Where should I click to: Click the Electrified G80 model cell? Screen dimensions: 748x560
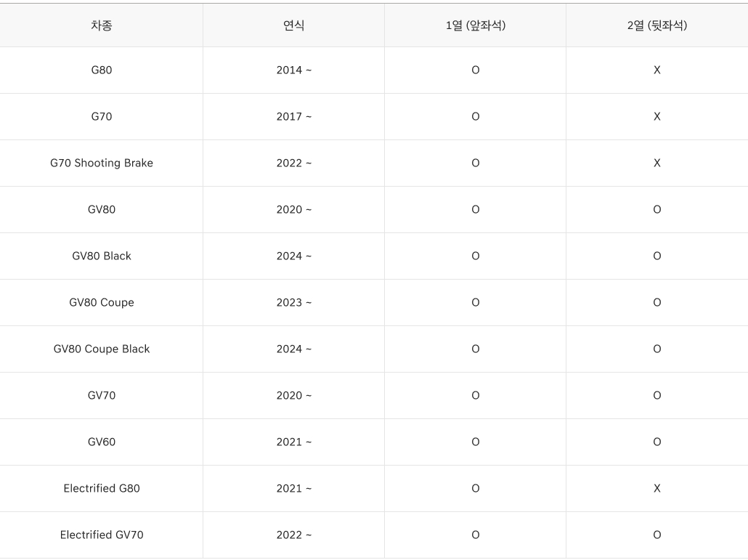click(102, 489)
